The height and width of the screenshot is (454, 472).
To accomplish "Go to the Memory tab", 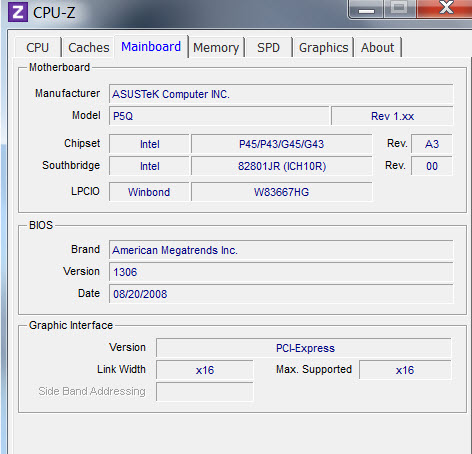I will coord(216,47).
